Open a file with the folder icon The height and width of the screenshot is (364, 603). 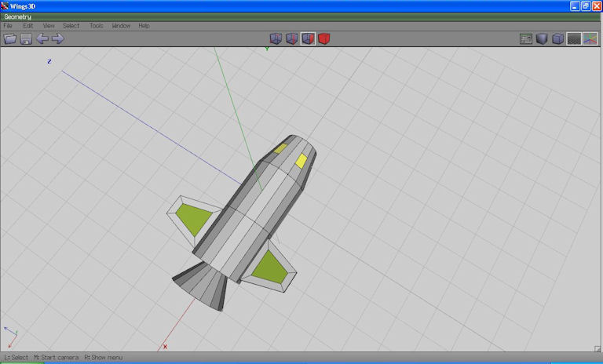tap(10, 38)
